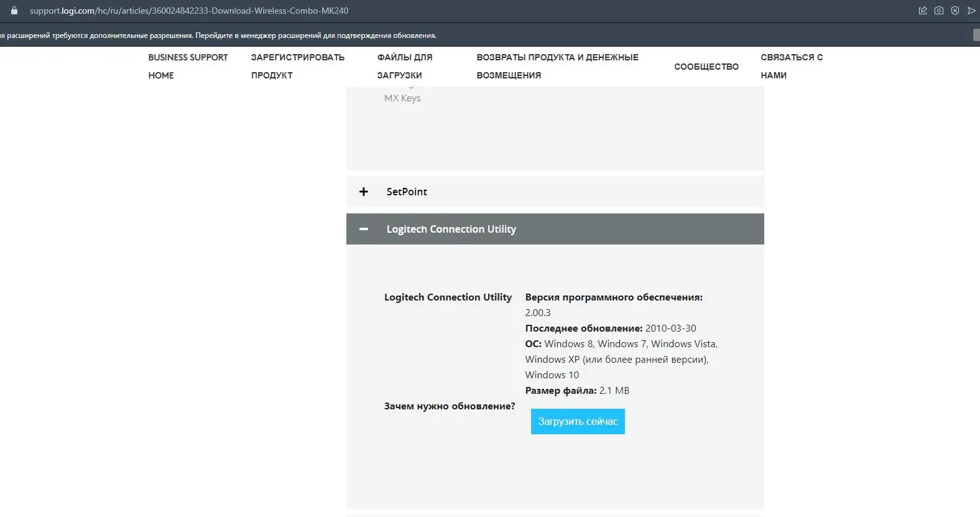This screenshot has height=517, width=980.
Task: Save page to Pinboards icon
Action: click(923, 11)
